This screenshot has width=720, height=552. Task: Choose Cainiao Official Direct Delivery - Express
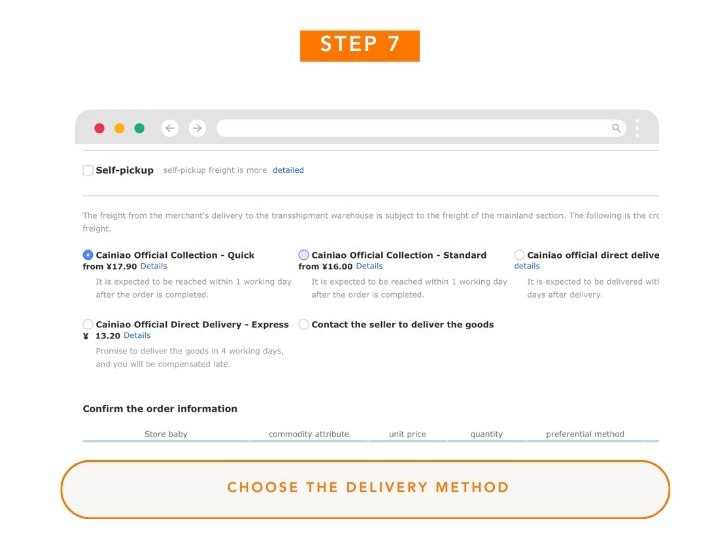[x=88, y=325]
